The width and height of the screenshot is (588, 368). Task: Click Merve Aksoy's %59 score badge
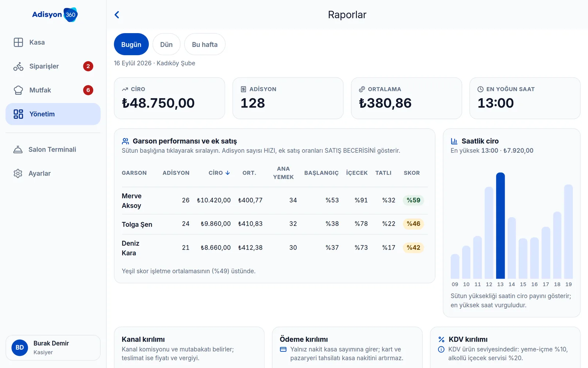point(413,200)
